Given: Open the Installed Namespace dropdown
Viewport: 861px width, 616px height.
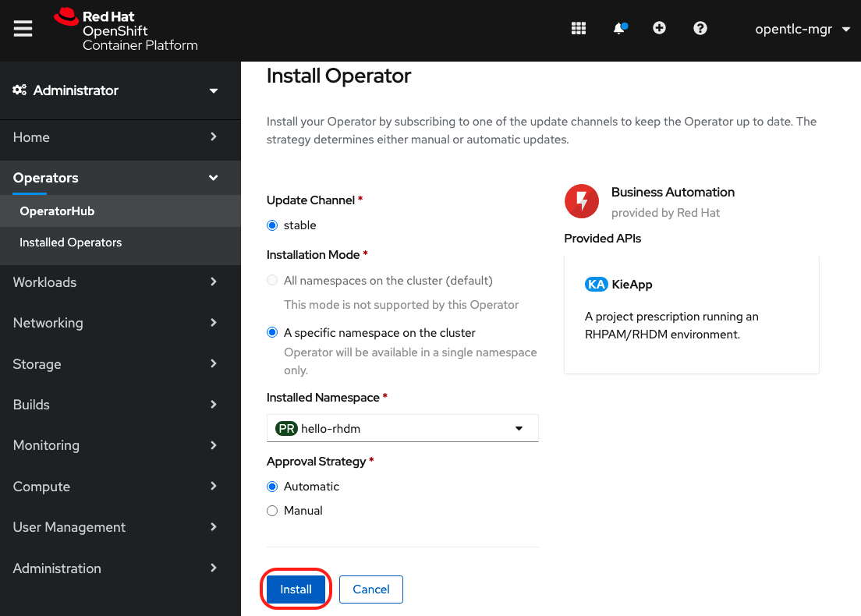Looking at the screenshot, I should [x=402, y=428].
